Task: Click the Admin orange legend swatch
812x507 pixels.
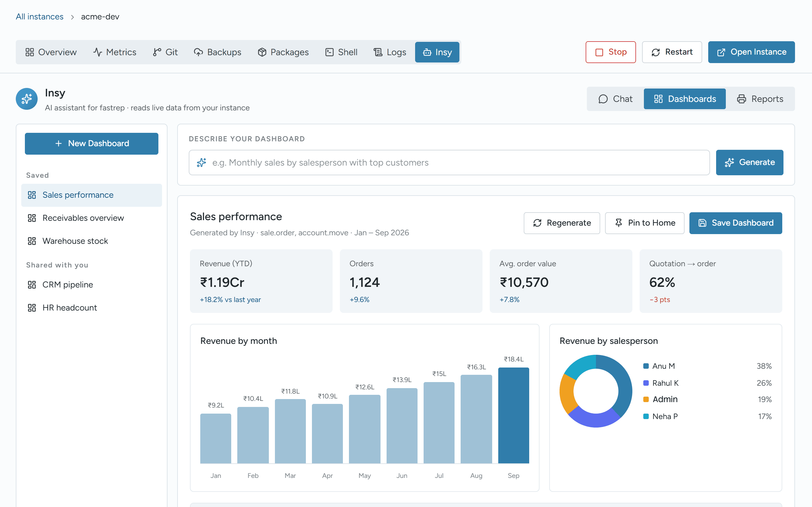Action: pyautogui.click(x=646, y=399)
